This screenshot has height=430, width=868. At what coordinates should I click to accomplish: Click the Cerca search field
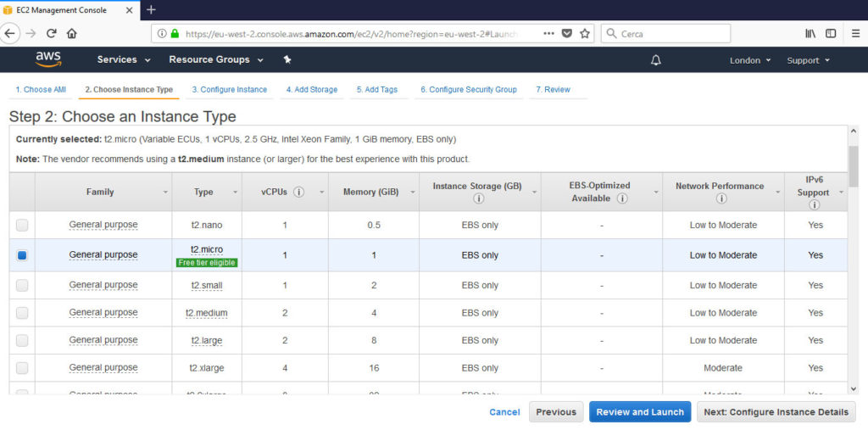pyautogui.click(x=665, y=34)
